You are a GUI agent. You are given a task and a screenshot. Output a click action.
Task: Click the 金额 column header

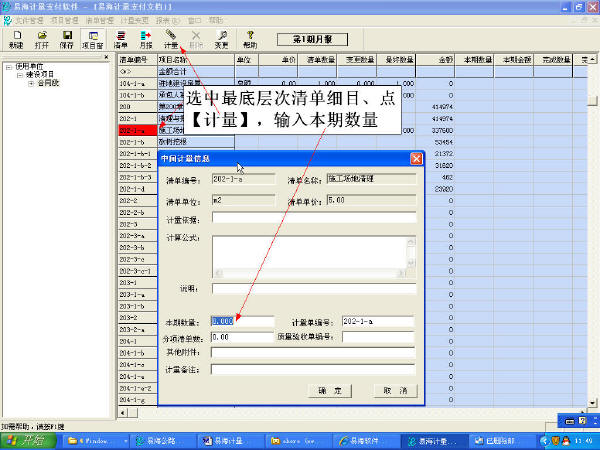pos(435,60)
